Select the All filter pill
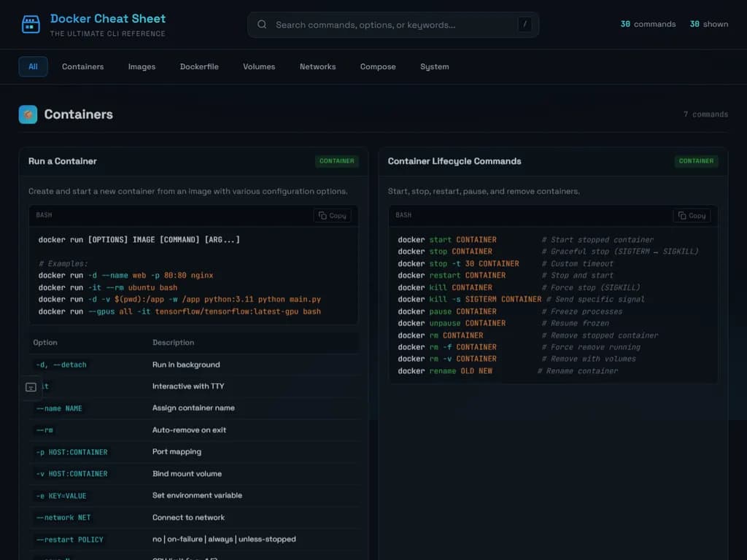Screen dimensions: 747x560 point(33,66)
